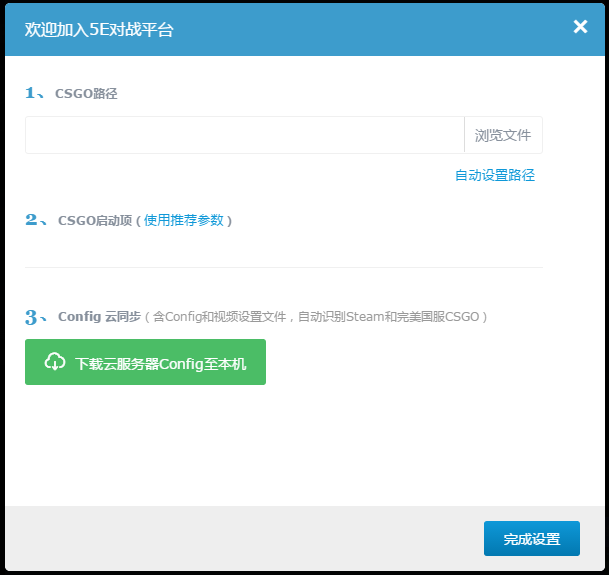
Task: Click the 完成设置 finish setup button
Action: point(531,539)
